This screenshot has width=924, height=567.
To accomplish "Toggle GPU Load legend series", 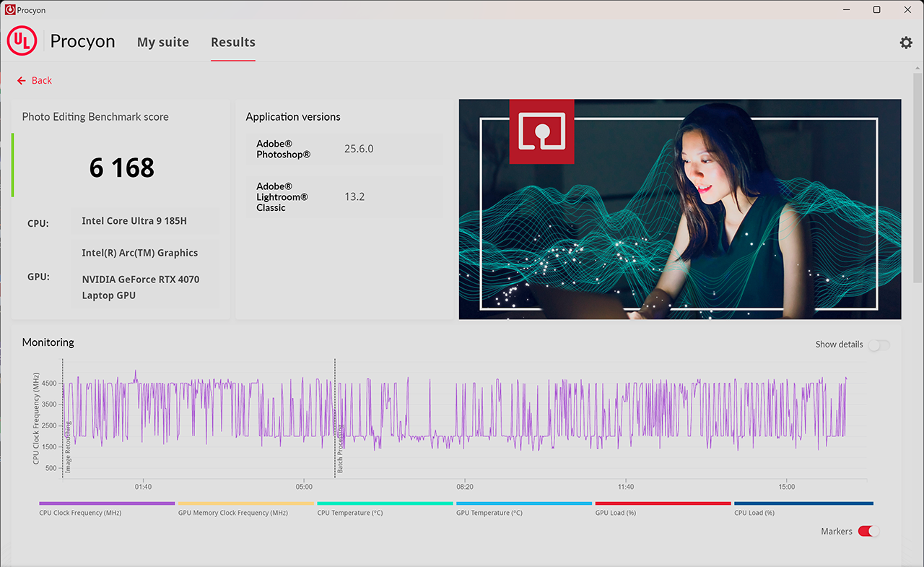I will point(663,508).
